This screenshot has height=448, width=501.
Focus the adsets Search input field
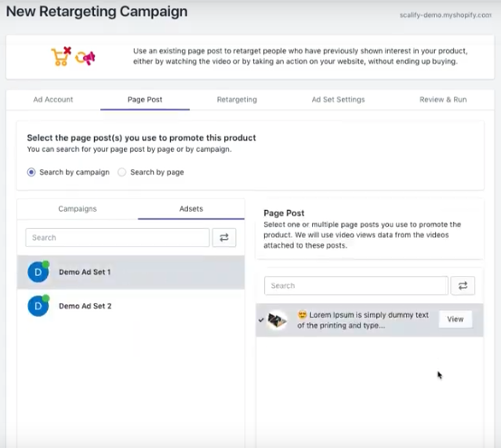coord(118,238)
